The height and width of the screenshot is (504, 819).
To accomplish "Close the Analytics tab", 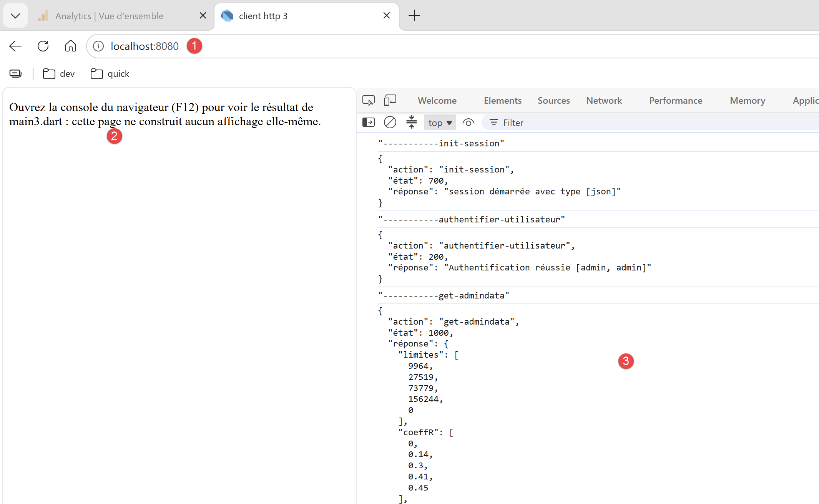I will pyautogui.click(x=203, y=15).
